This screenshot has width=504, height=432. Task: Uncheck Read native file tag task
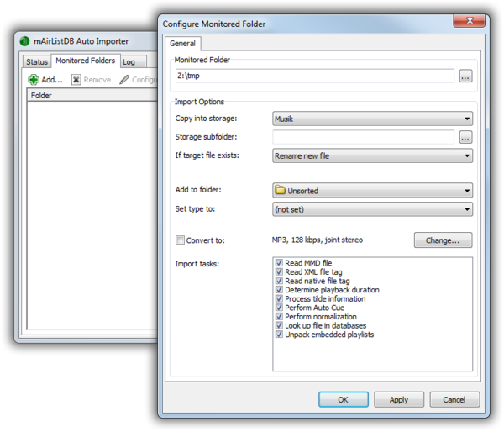pos(279,281)
